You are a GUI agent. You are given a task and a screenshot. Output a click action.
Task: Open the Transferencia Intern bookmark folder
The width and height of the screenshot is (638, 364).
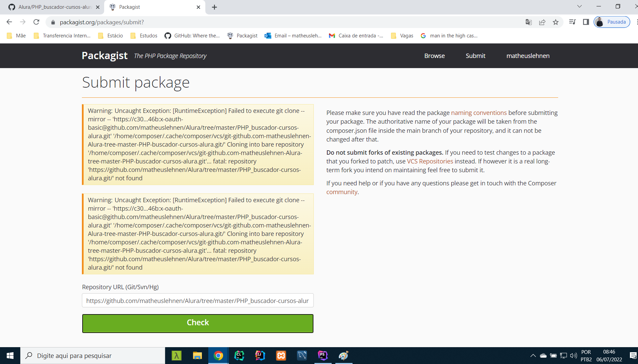coord(62,36)
